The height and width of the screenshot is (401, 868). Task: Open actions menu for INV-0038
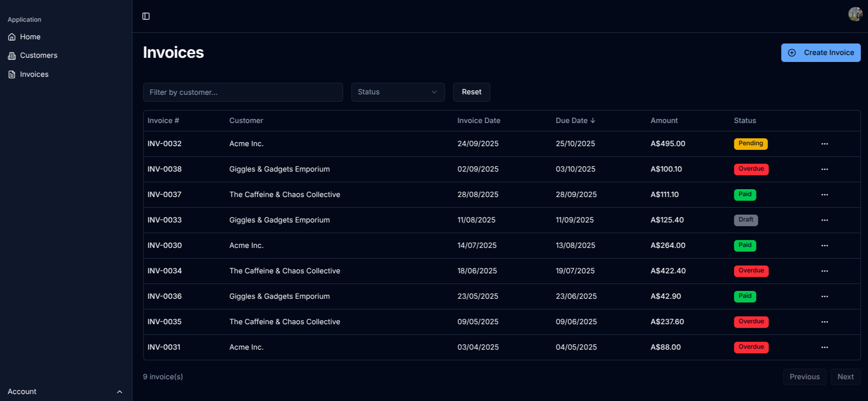point(824,169)
